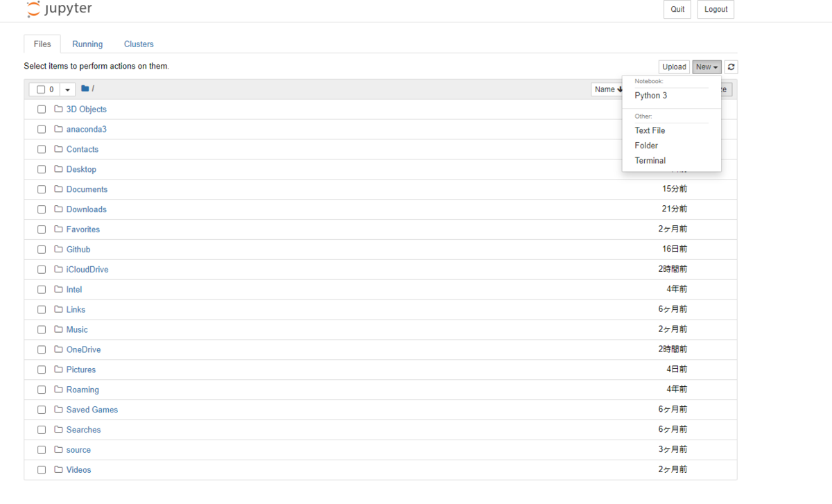Create a new Python 3 notebook
This screenshot has height=504, width=832.
(651, 96)
